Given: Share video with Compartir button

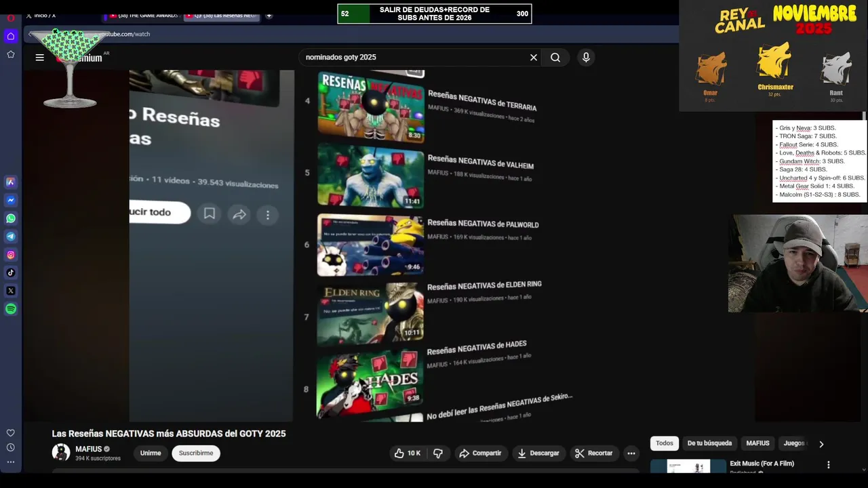Looking at the screenshot, I should click(480, 453).
